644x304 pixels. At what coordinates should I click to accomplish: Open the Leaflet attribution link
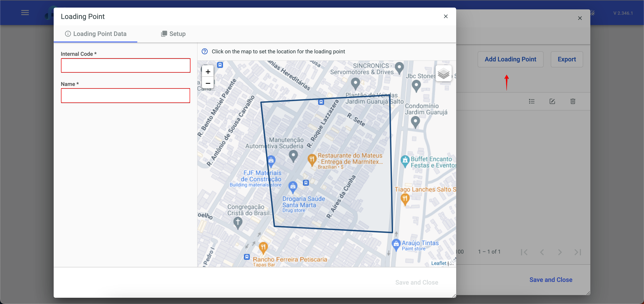[x=439, y=263]
